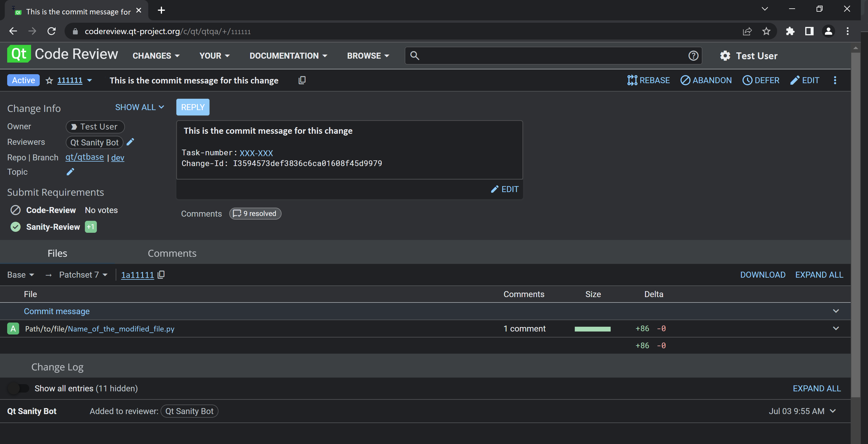868x444 pixels.
Task: Bookmark this page with the star
Action: tap(766, 31)
